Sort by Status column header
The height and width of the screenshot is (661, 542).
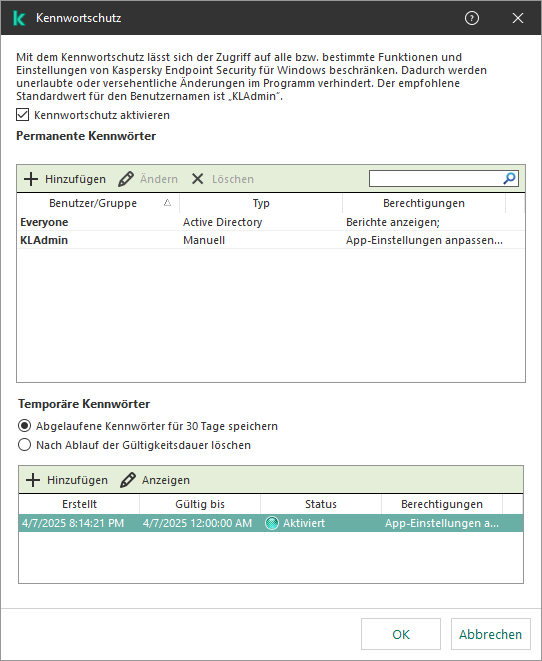(x=321, y=504)
